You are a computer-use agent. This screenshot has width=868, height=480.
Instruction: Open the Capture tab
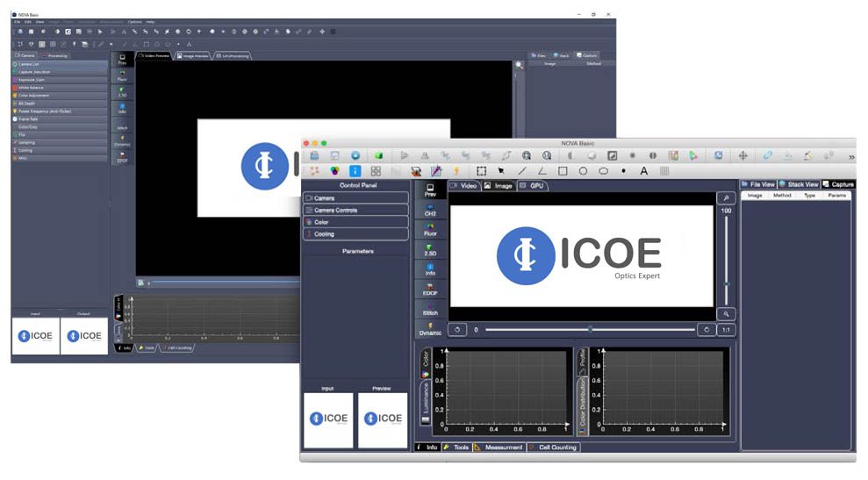click(838, 184)
